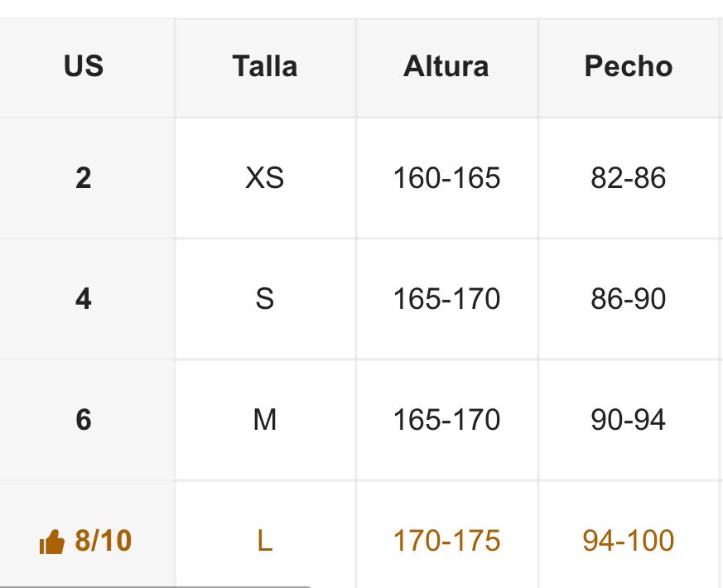Screen dimensions: 723x588
Task: Click the 90-94 chest cell
Action: 628,420
